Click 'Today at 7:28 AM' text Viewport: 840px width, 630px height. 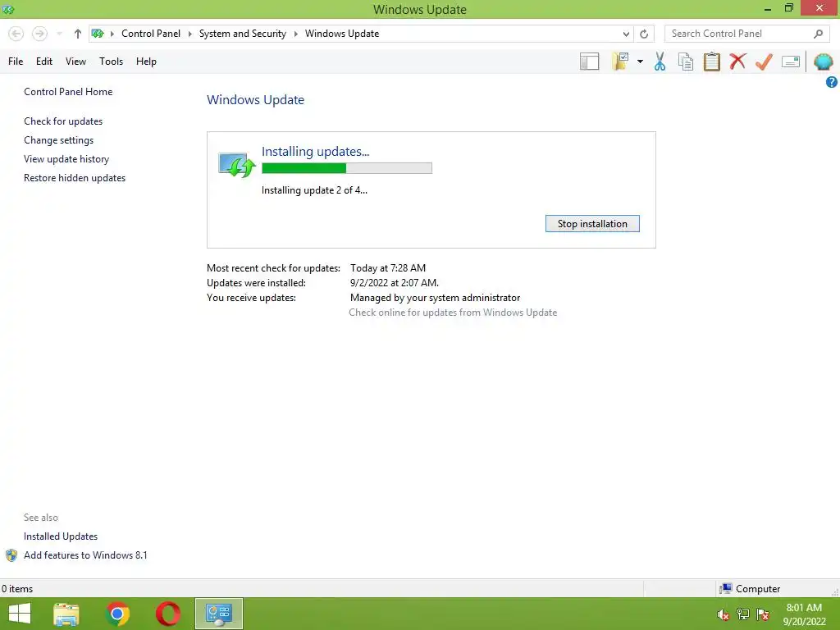click(x=388, y=268)
